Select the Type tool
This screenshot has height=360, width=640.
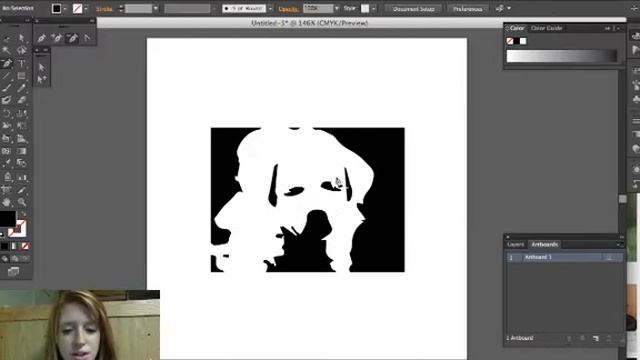point(22,63)
